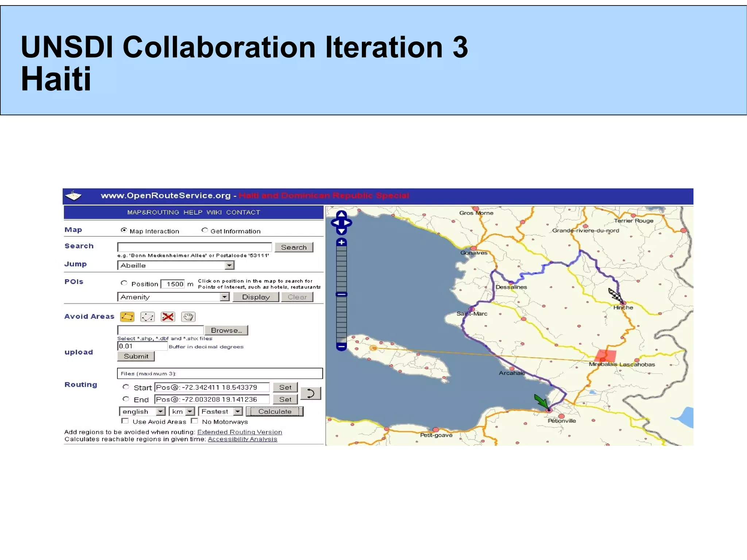Enable No Motorways checkbox
This screenshot has height=560, width=747.
pos(195,421)
